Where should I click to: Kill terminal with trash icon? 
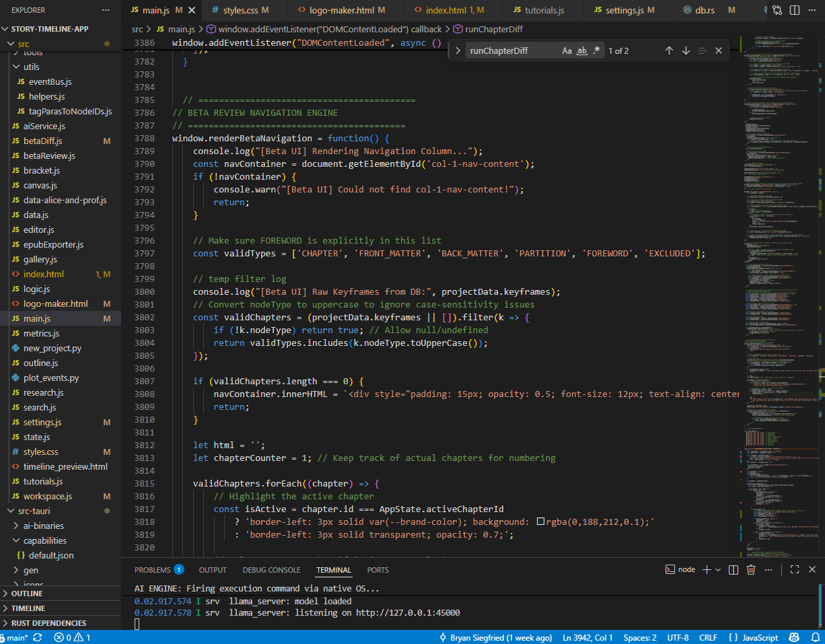click(752, 569)
